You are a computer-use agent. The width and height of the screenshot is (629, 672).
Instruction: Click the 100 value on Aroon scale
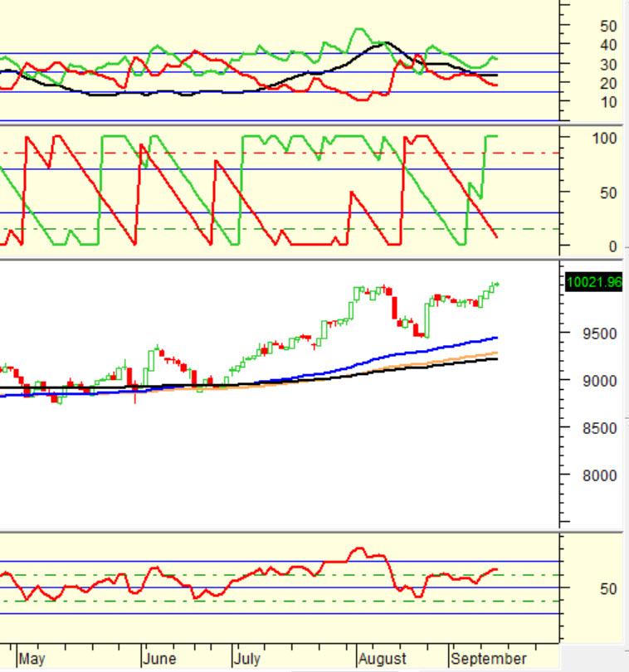click(x=604, y=139)
